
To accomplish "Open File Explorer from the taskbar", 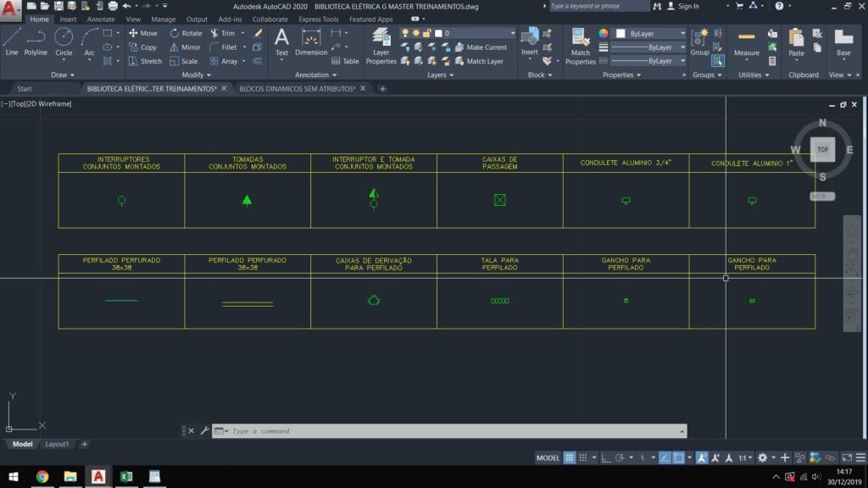I will pyautogui.click(x=70, y=476).
